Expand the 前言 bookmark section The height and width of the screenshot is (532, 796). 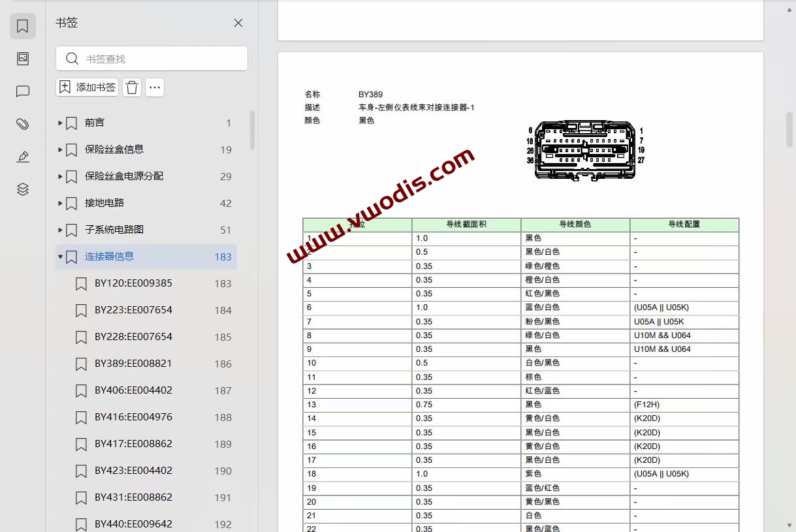[59, 123]
